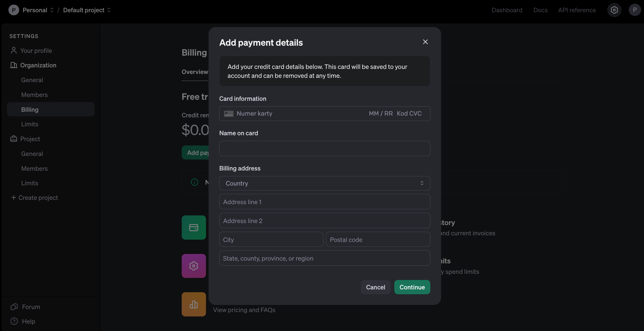Screen dimensions: 644x331
Task: Click the orange chart tile icon
Action: pos(194,304)
